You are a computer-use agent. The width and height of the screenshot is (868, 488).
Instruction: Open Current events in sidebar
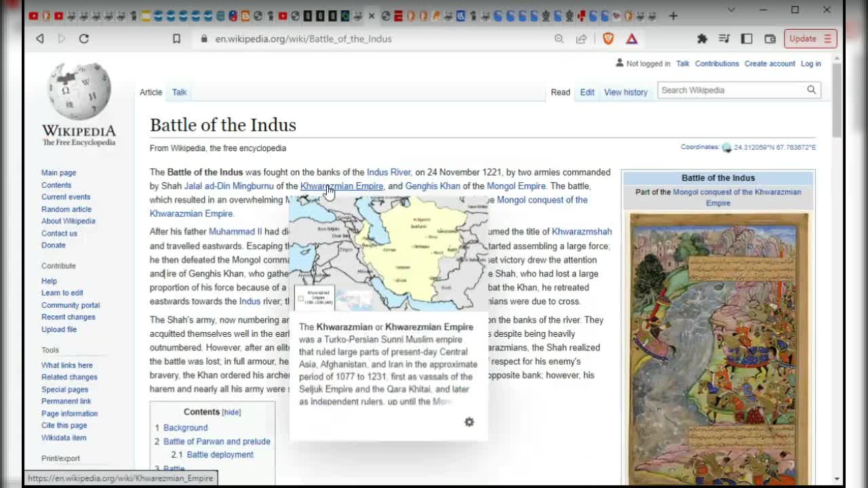click(x=66, y=197)
